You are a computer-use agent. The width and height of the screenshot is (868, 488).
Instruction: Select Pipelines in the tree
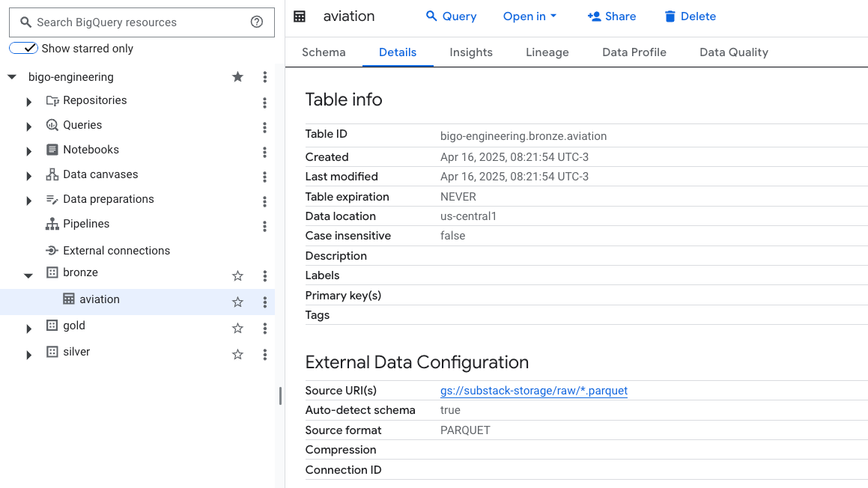(x=86, y=224)
